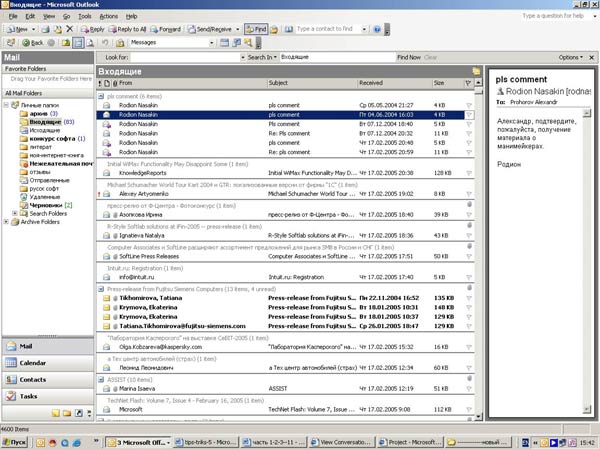This screenshot has width=600, height=450.
Task: Toggle flag on KnowledgeReports message
Action: point(469,173)
